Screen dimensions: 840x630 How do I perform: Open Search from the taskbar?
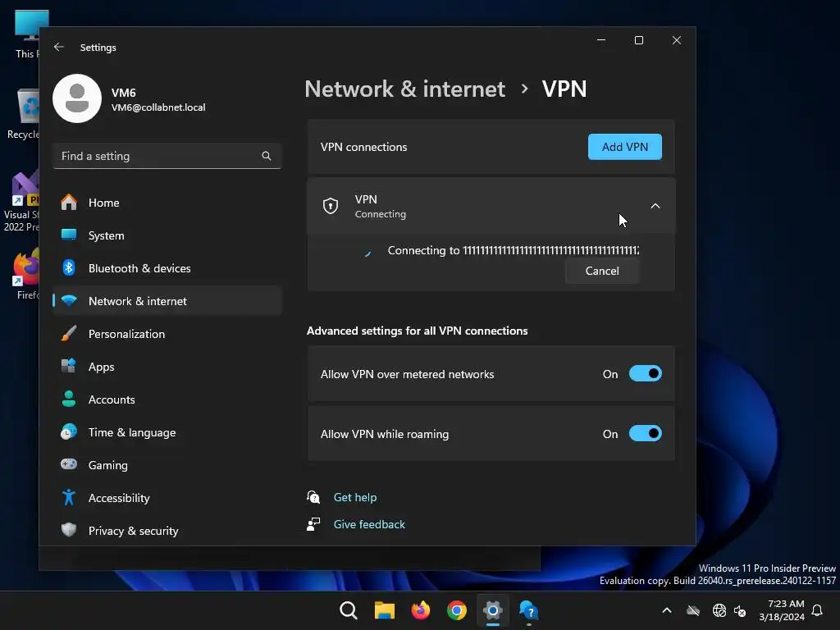(349, 610)
